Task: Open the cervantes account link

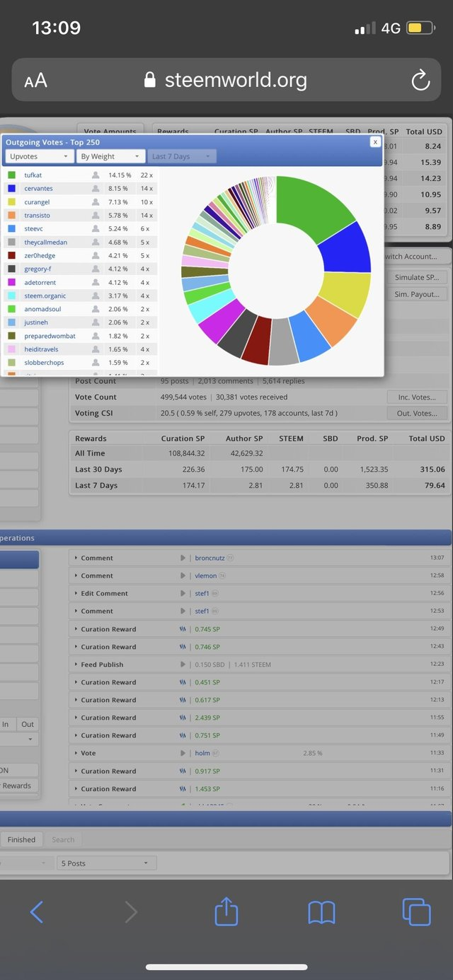Action: point(38,189)
